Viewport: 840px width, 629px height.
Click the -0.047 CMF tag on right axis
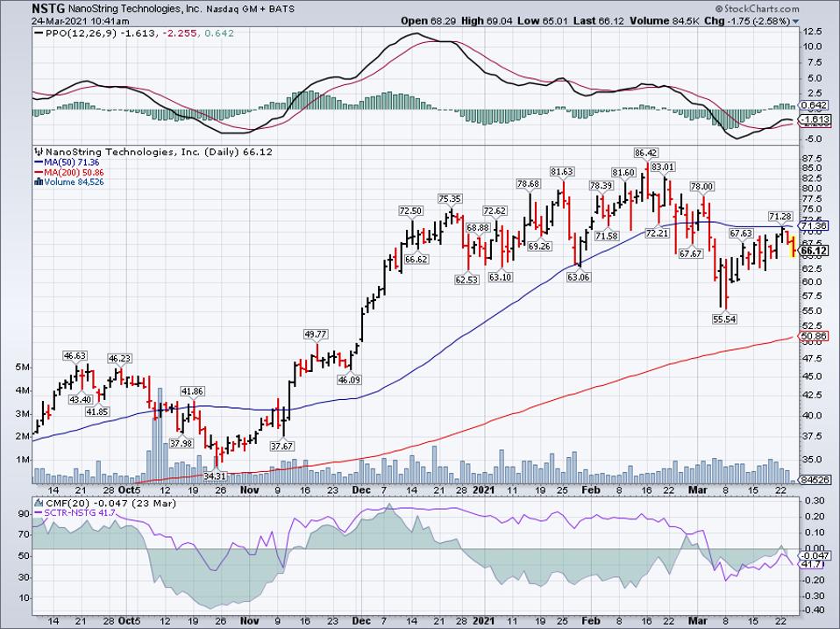[815, 555]
